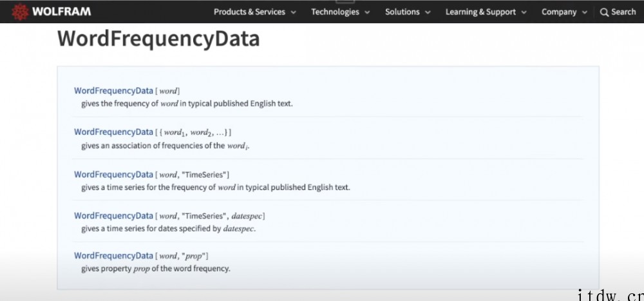This screenshot has width=644, height=301.
Task: Open WordFrequencyData link with word argument
Action: [x=113, y=90]
